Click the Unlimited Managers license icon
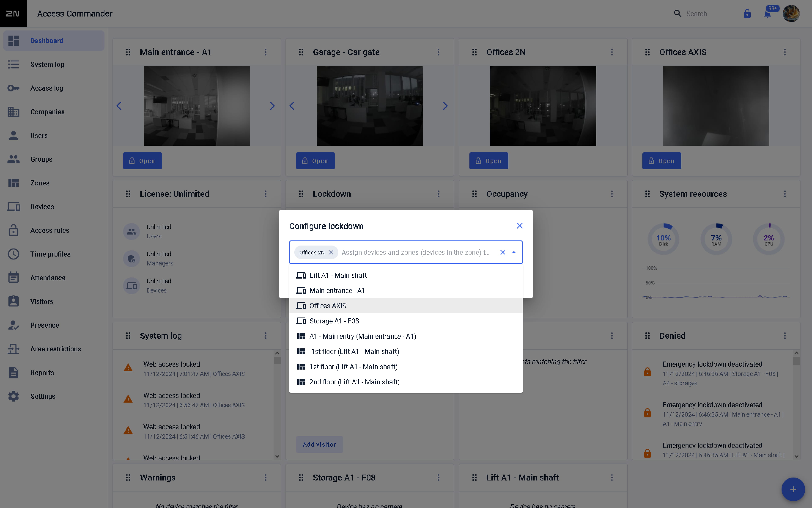Screen dimensions: 812x508 131,259
